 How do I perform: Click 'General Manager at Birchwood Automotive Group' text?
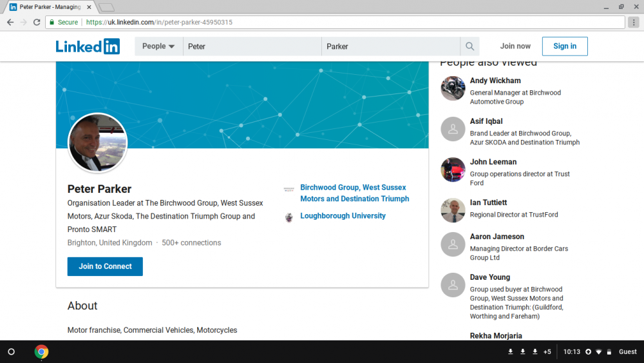pos(515,97)
